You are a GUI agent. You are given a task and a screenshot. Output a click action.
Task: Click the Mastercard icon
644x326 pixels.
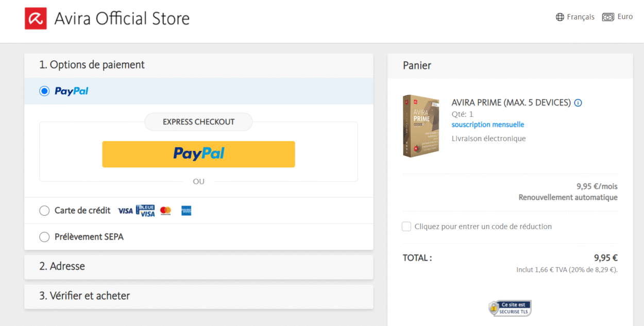point(165,210)
